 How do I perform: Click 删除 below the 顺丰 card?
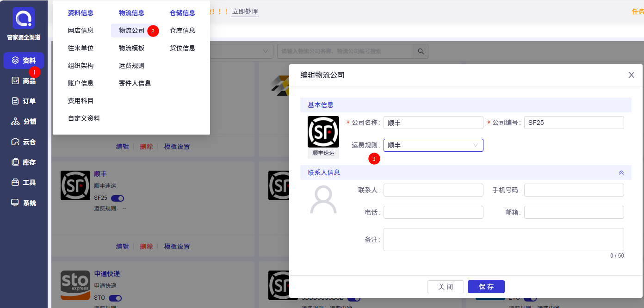coord(146,246)
